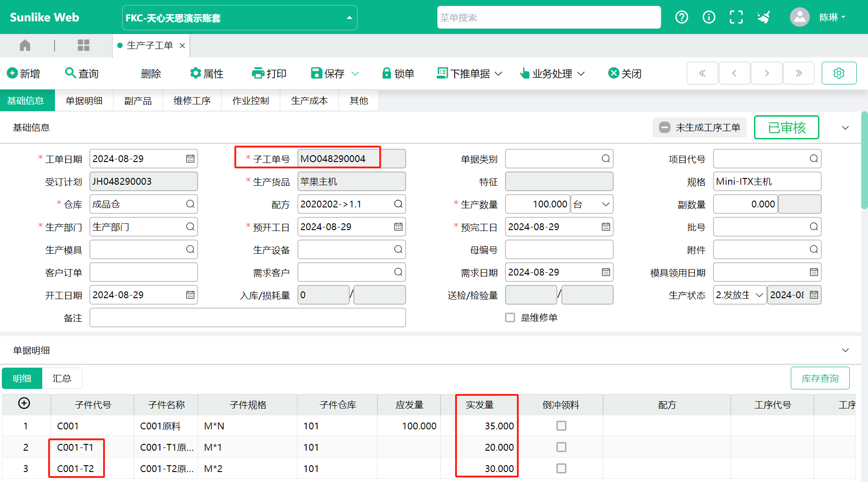Click the user avatar icon
Image resolution: width=868 pixels, height=482 pixels.
tap(799, 17)
